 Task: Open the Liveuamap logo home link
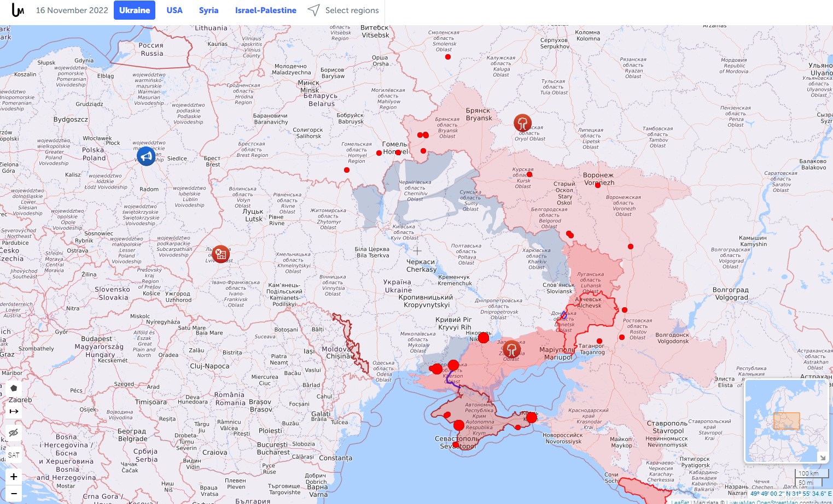point(18,10)
